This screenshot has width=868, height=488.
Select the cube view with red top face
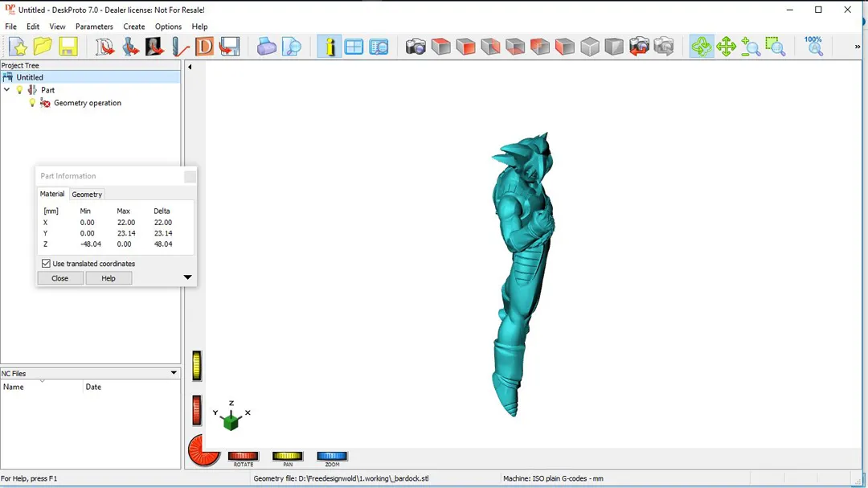(440, 47)
